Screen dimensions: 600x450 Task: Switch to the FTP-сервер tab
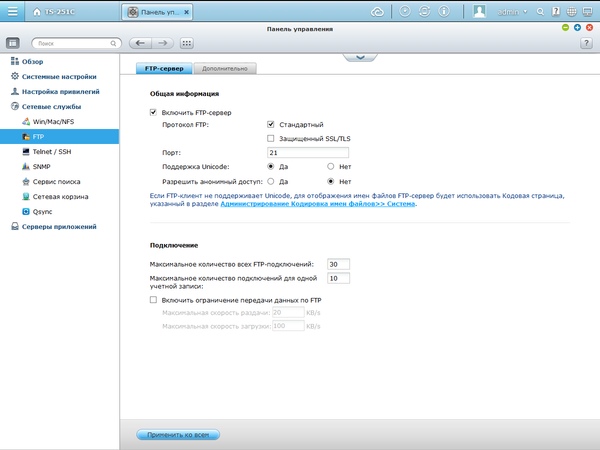164,68
